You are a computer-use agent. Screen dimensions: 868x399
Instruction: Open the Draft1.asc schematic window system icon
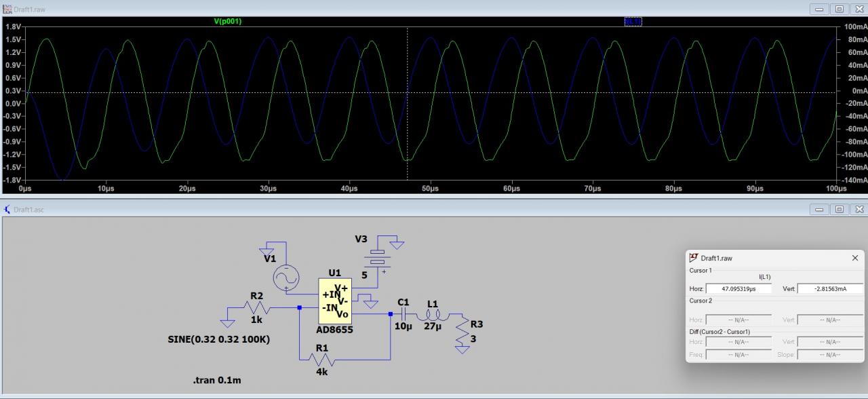pyautogui.click(x=7, y=209)
